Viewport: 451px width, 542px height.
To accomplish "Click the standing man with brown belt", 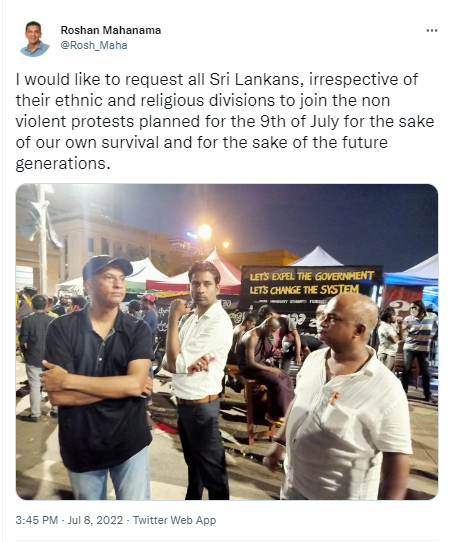I will pos(198,377).
